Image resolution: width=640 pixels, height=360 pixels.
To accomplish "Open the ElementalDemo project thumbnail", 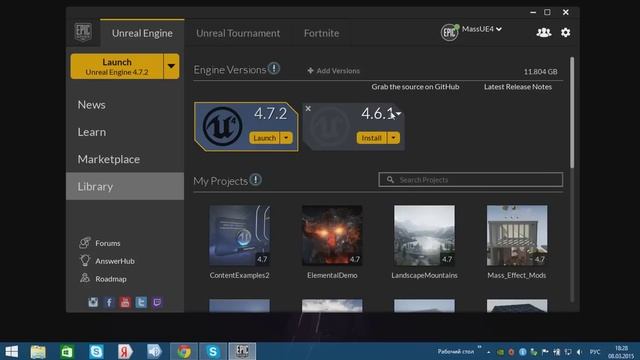I will 332,236.
